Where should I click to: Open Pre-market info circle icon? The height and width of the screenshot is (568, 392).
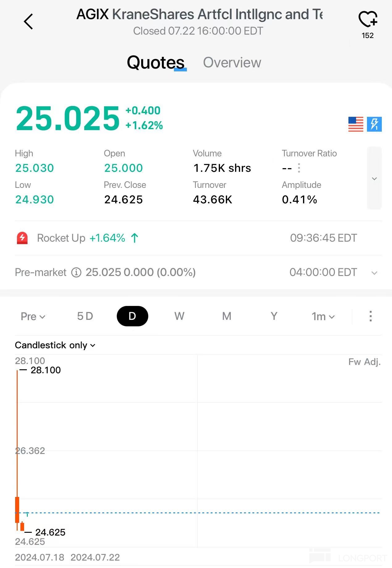coord(76,272)
